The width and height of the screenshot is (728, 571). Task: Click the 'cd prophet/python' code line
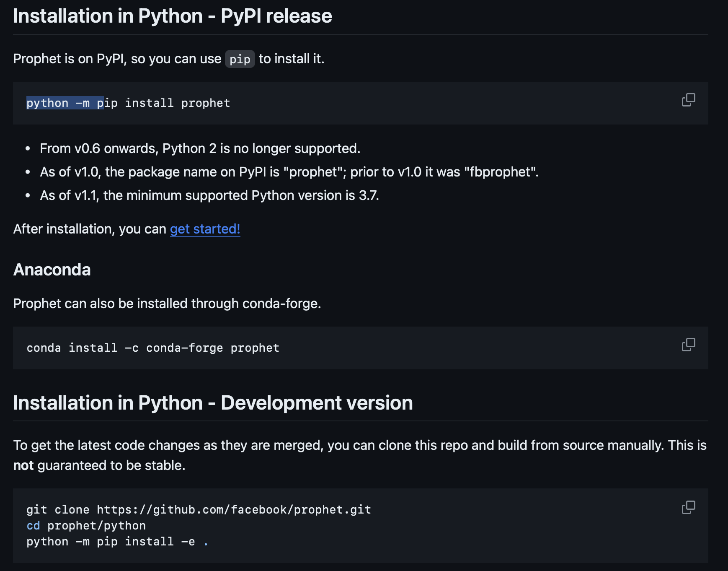click(x=86, y=526)
